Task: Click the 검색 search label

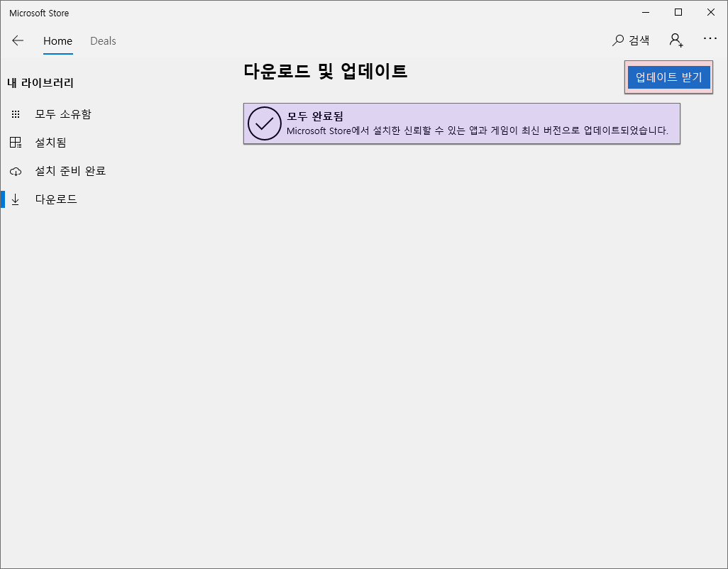Action: 639,40
